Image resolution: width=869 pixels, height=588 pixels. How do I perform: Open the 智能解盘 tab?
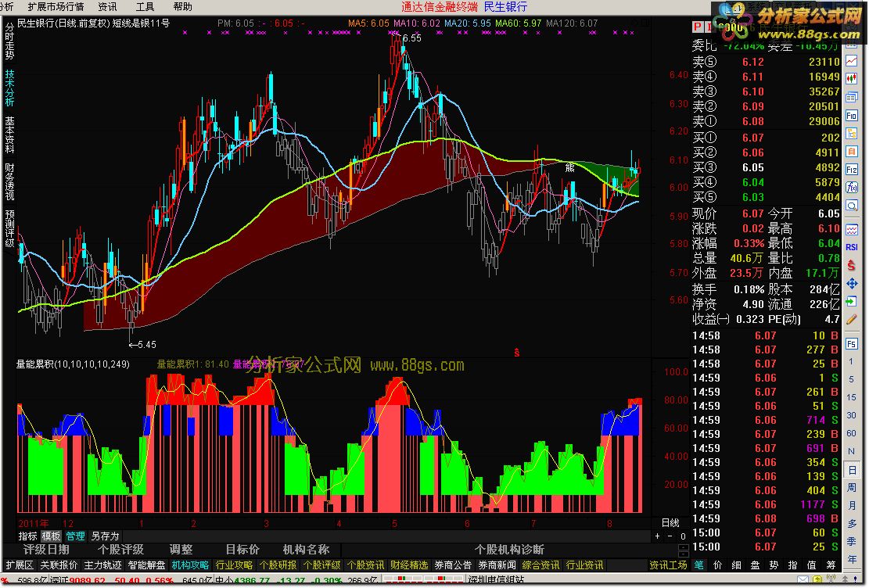[146, 565]
